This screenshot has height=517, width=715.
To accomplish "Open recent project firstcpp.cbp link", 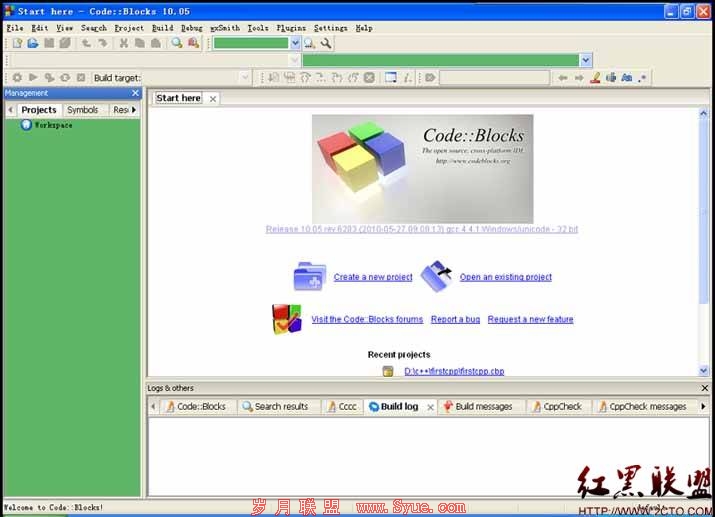I will [x=454, y=371].
